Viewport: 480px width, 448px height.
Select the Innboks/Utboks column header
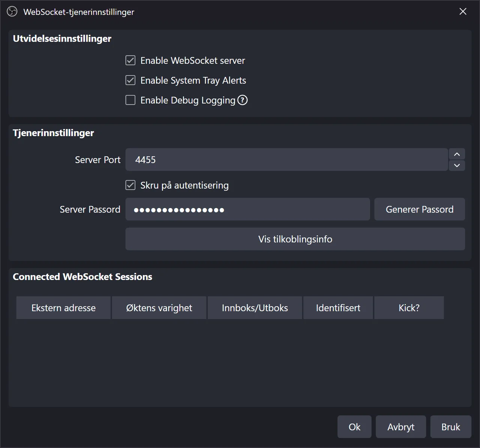255,308
